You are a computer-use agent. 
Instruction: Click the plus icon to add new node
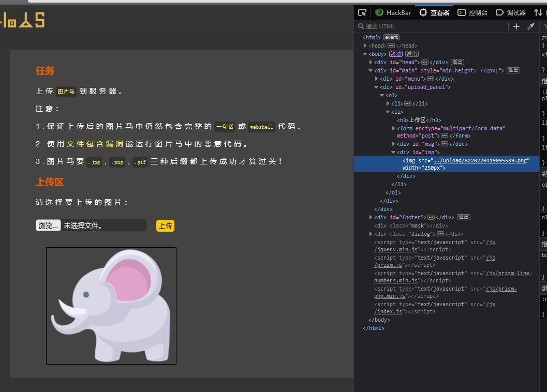[x=516, y=26]
